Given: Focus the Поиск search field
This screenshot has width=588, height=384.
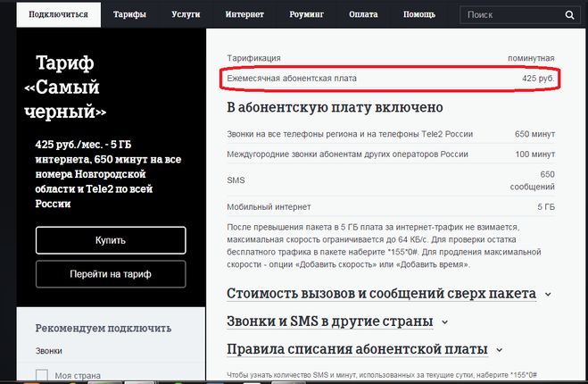Looking at the screenshot, I should pyautogui.click(x=509, y=15).
